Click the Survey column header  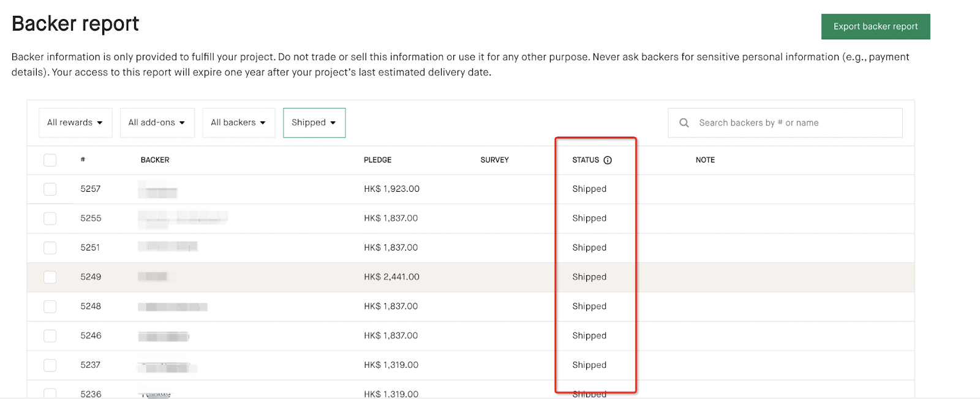(x=494, y=160)
